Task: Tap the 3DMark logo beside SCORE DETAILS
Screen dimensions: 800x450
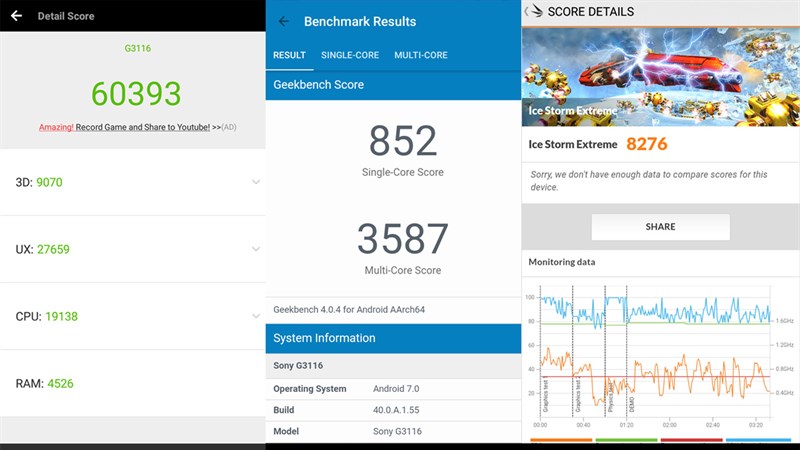Action: (x=536, y=11)
